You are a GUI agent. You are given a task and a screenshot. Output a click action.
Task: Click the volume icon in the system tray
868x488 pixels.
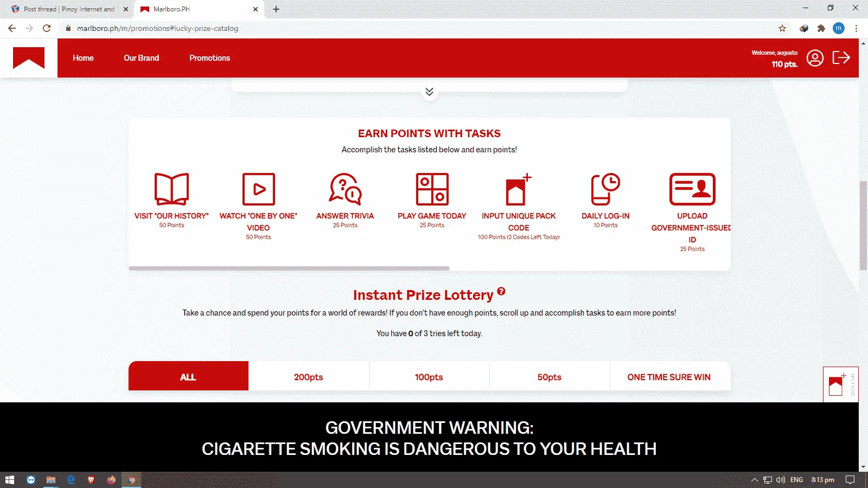pos(781,480)
